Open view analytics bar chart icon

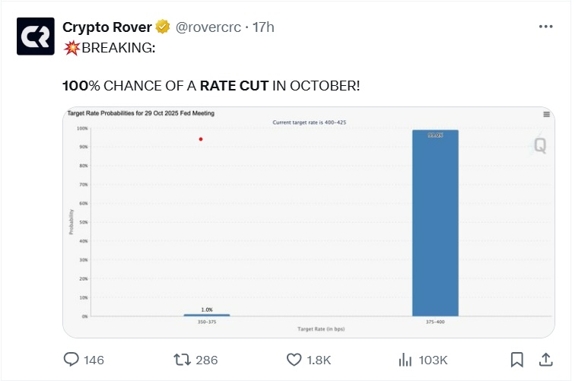pyautogui.click(x=406, y=359)
